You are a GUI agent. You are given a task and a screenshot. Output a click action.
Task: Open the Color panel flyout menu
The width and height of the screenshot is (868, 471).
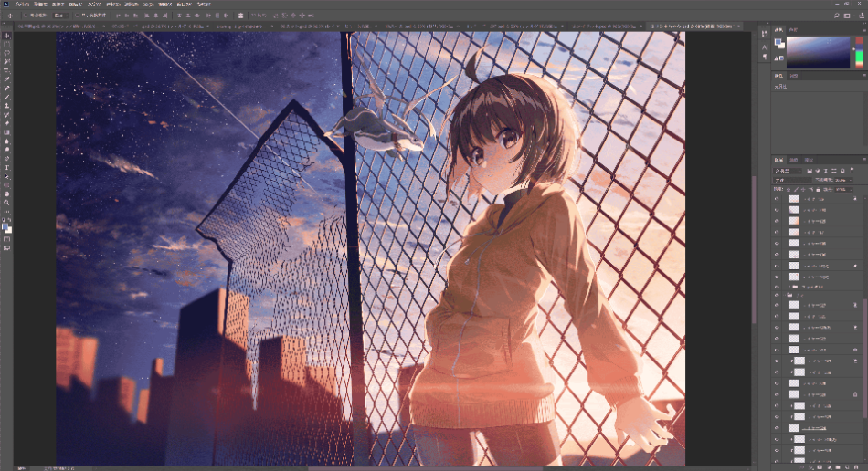[864, 30]
